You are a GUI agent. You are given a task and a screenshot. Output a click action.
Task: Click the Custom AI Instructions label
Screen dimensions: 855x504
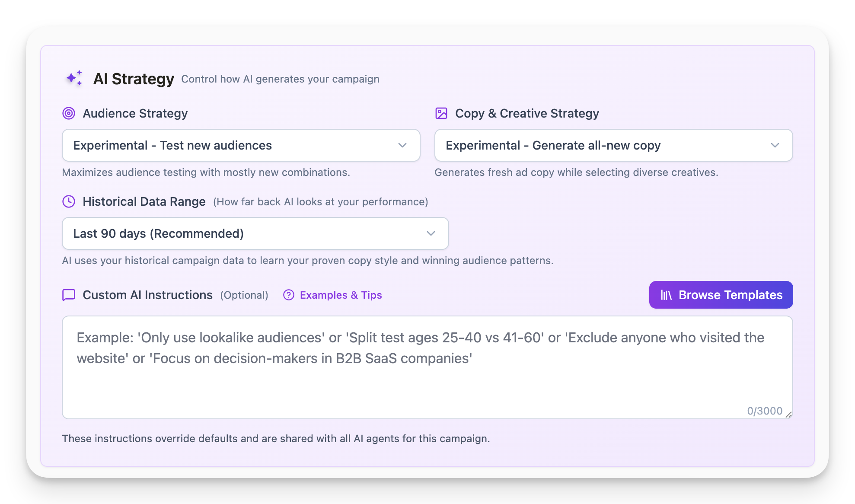(x=147, y=295)
